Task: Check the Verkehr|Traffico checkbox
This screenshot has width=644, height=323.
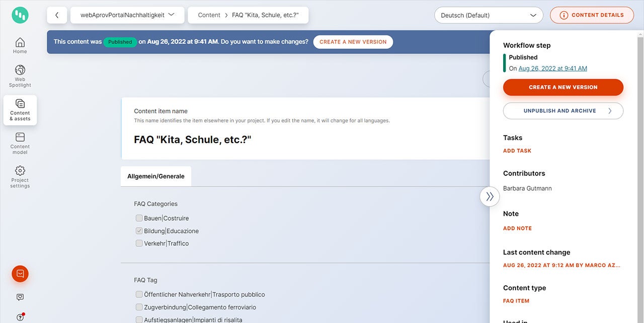Action: click(x=139, y=243)
